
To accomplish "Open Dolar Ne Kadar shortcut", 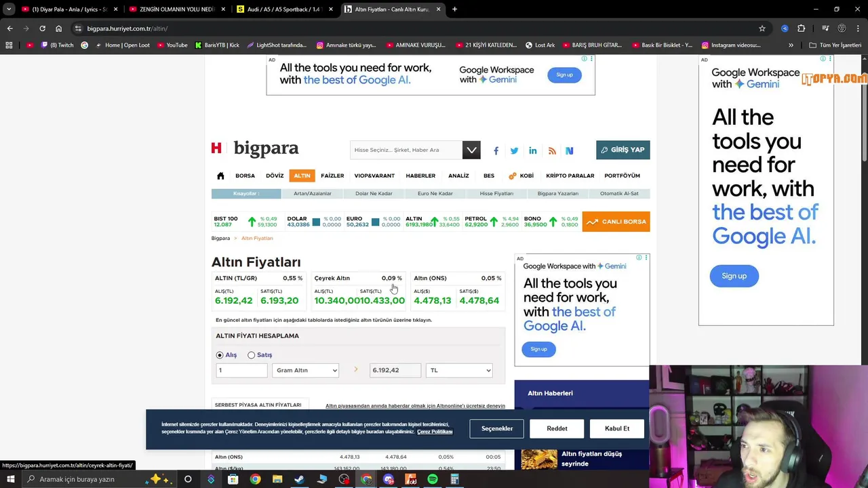I will click(374, 194).
